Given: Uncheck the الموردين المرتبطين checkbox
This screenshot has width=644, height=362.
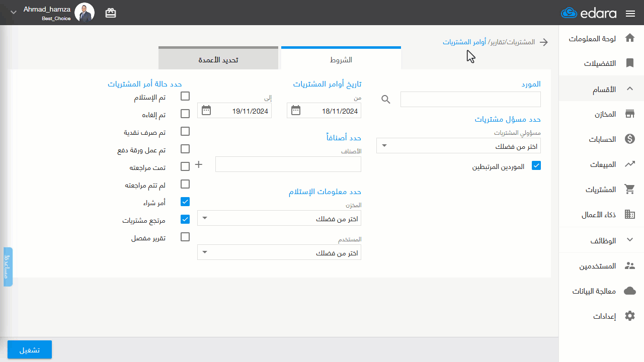Looking at the screenshot, I should tap(536, 165).
